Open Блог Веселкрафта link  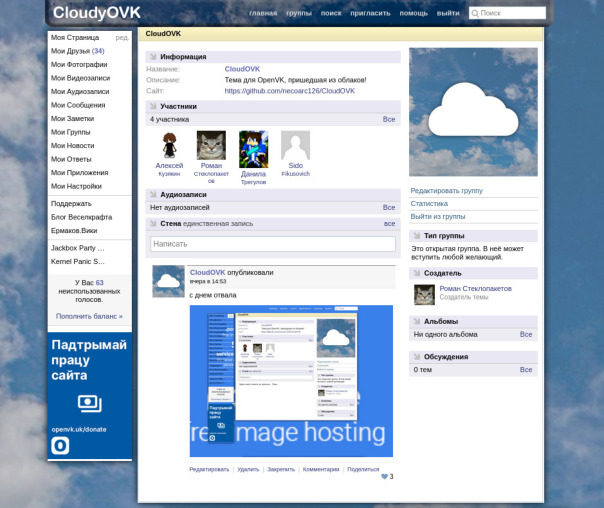82,217
